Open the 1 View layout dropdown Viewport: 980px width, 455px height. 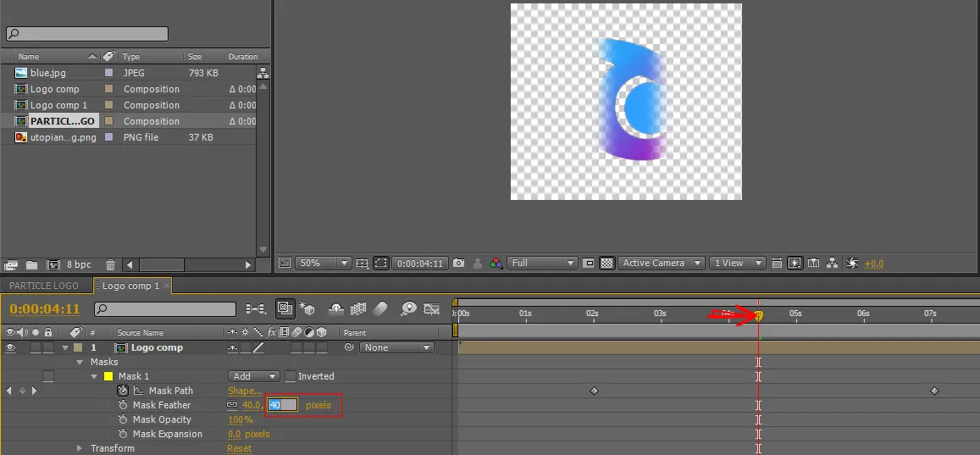click(738, 264)
